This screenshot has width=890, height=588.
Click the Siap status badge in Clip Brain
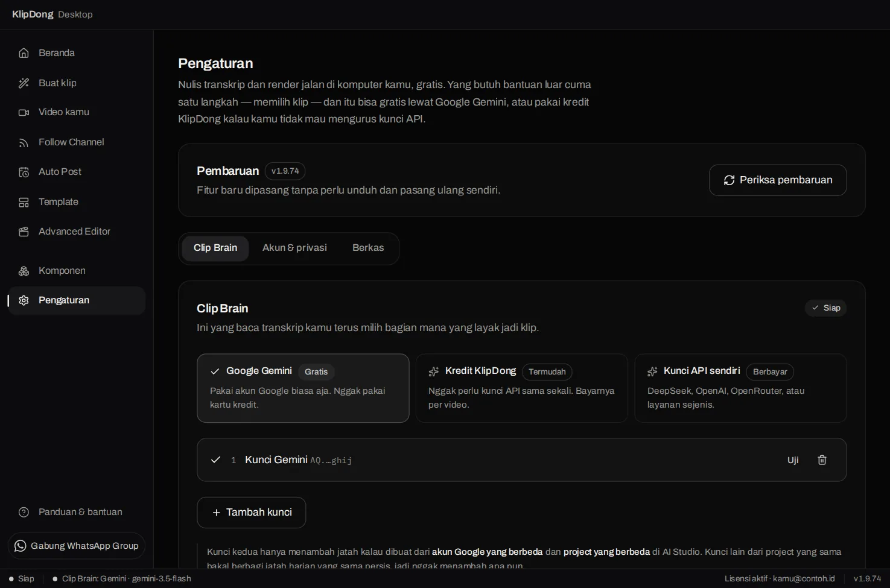(x=826, y=308)
